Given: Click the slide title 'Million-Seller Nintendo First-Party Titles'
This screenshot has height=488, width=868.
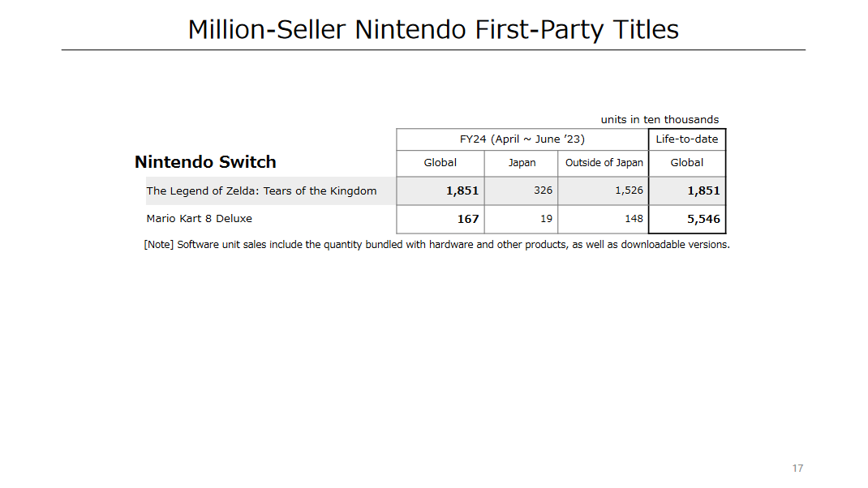Looking at the screenshot, I should click(433, 30).
